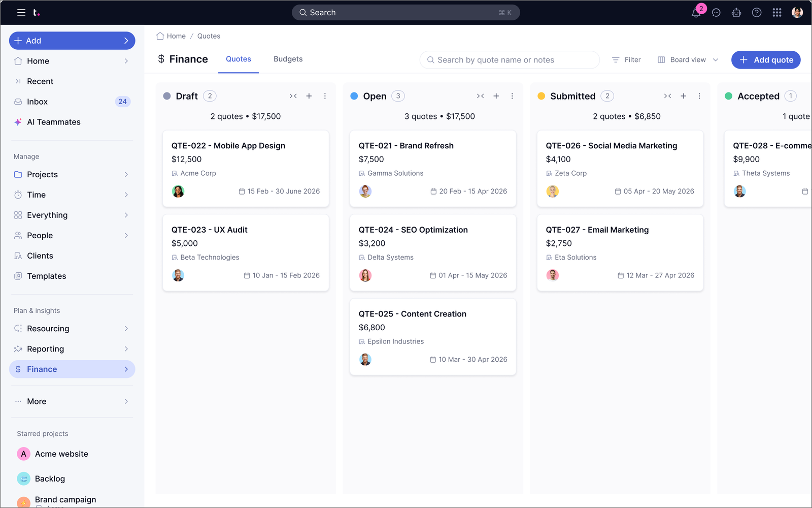Click the search by quote name field

(x=510, y=60)
